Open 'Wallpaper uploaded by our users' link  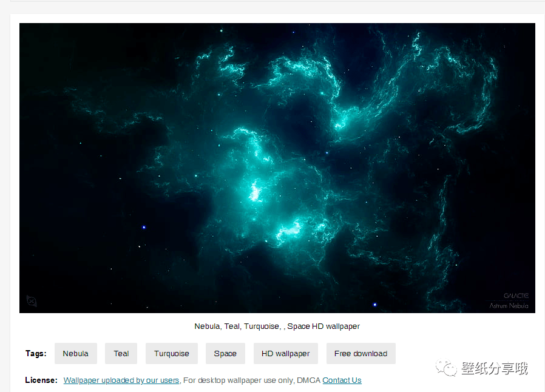pyautogui.click(x=121, y=380)
